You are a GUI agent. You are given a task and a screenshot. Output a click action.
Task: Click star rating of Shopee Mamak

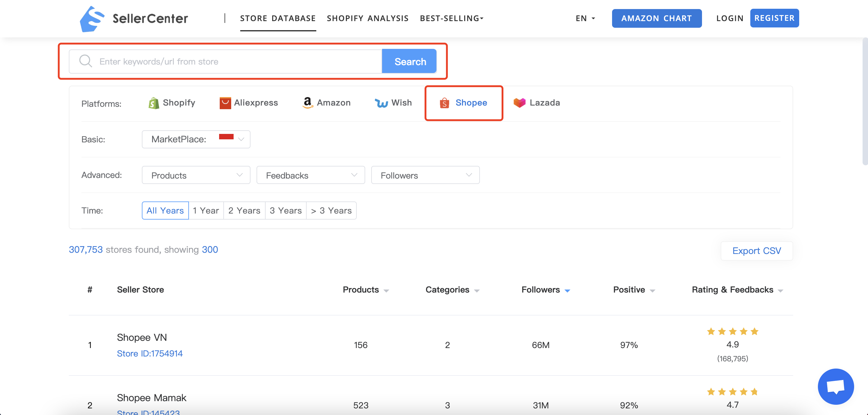pos(732,392)
